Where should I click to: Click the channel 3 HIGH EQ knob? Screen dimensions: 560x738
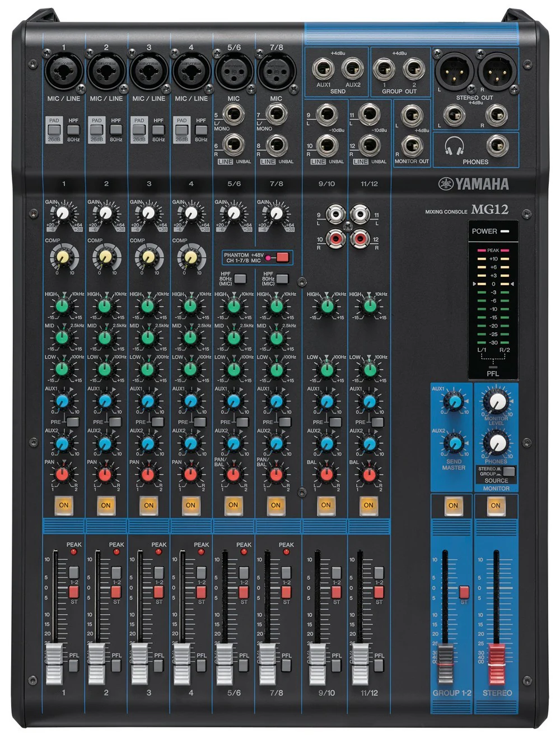(x=148, y=306)
